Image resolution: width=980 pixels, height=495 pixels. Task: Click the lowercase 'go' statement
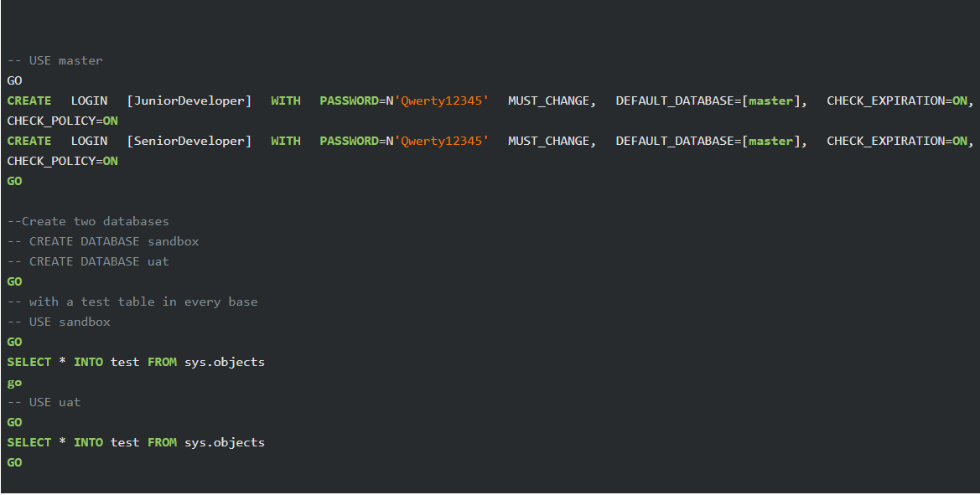[x=14, y=381]
